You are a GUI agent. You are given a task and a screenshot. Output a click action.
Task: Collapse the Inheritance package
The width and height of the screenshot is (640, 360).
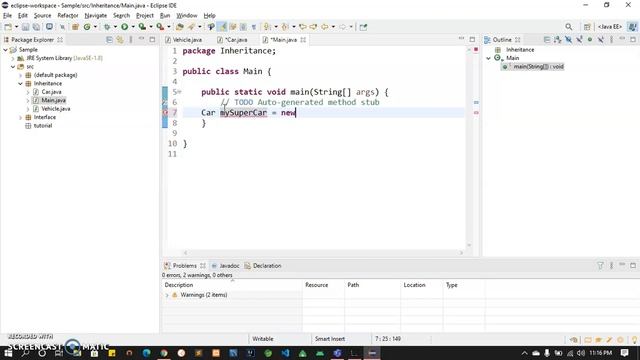[20, 84]
